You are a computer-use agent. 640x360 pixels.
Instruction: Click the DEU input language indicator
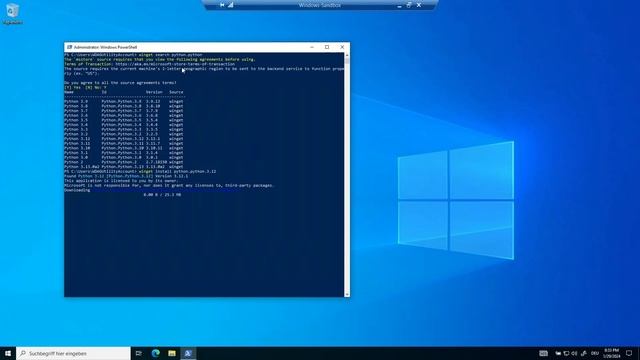pyautogui.click(x=595, y=353)
